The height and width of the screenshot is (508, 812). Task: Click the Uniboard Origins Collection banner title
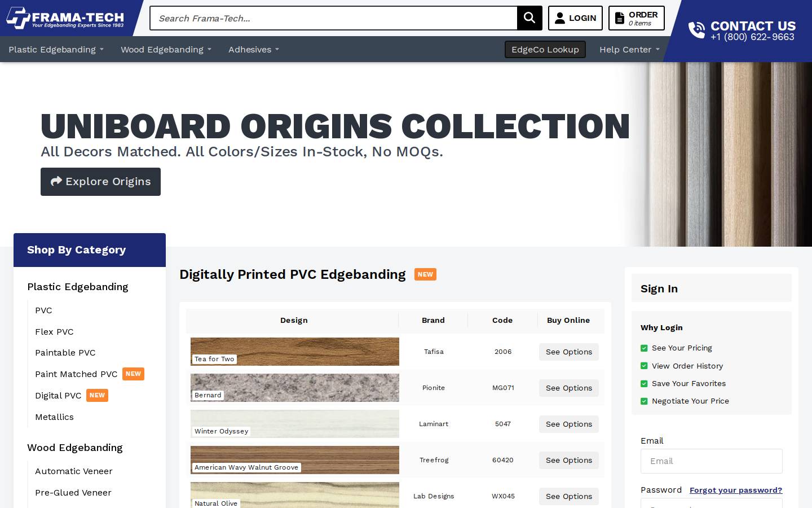pos(336,126)
